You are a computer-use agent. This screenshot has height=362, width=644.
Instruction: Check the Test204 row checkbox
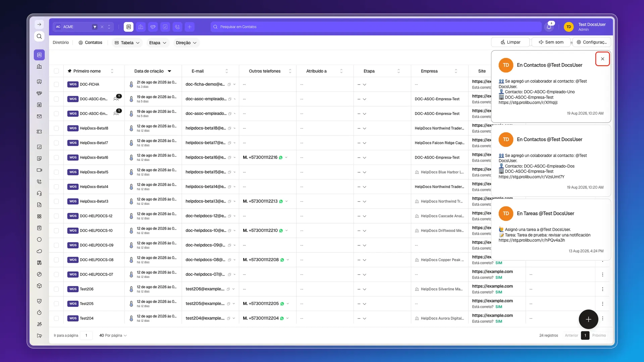pos(56,318)
